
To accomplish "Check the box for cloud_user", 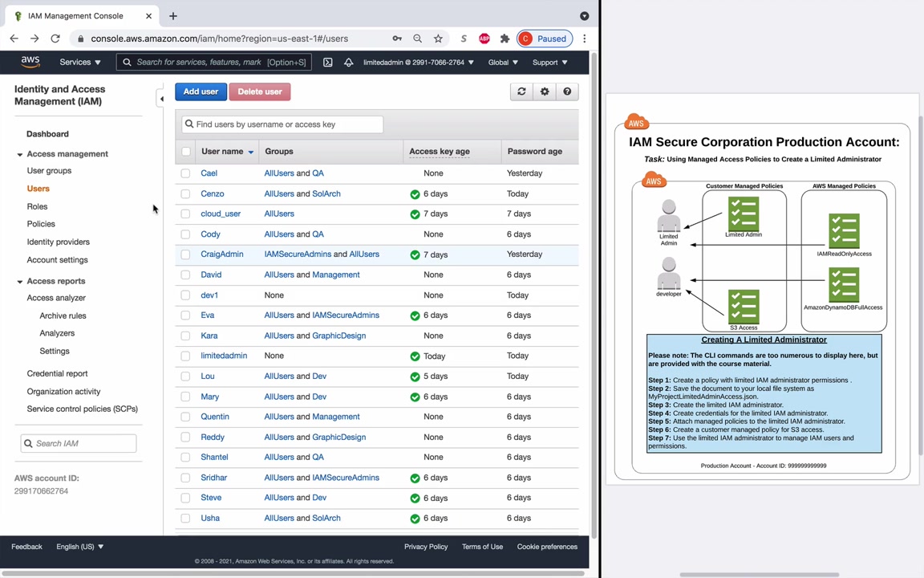I will [185, 214].
